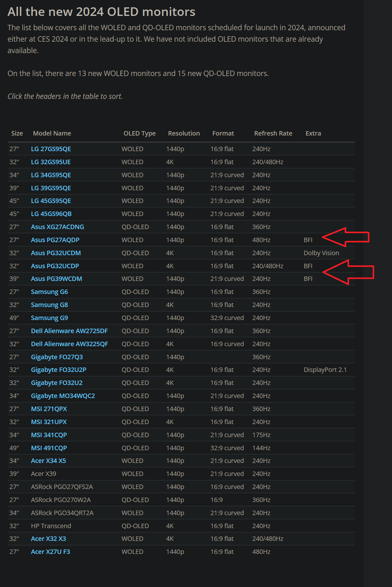
Task: Click 240/480Hz cell in LG 32GS95UE row
Action: coord(268,162)
